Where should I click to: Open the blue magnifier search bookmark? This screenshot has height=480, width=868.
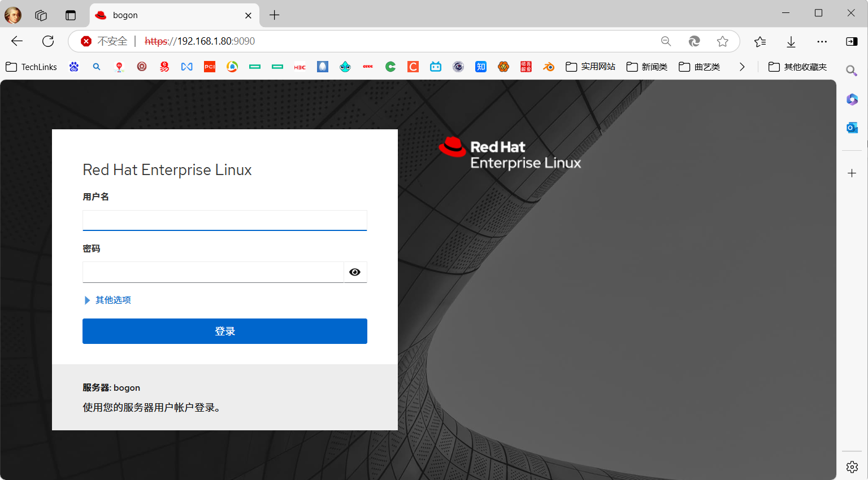point(97,67)
